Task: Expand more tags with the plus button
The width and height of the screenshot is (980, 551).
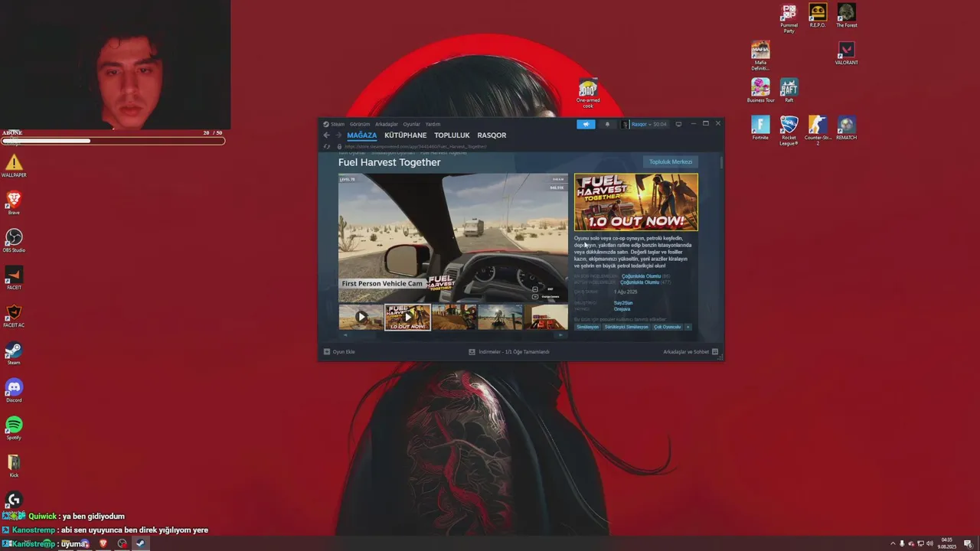Action: 688,327
